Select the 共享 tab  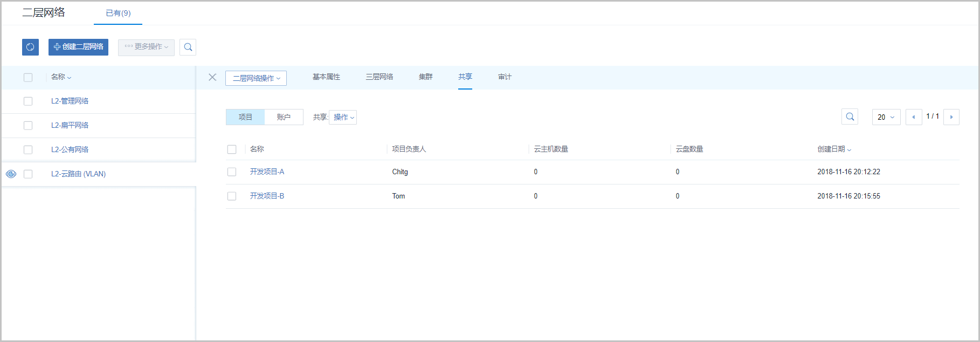coord(465,77)
